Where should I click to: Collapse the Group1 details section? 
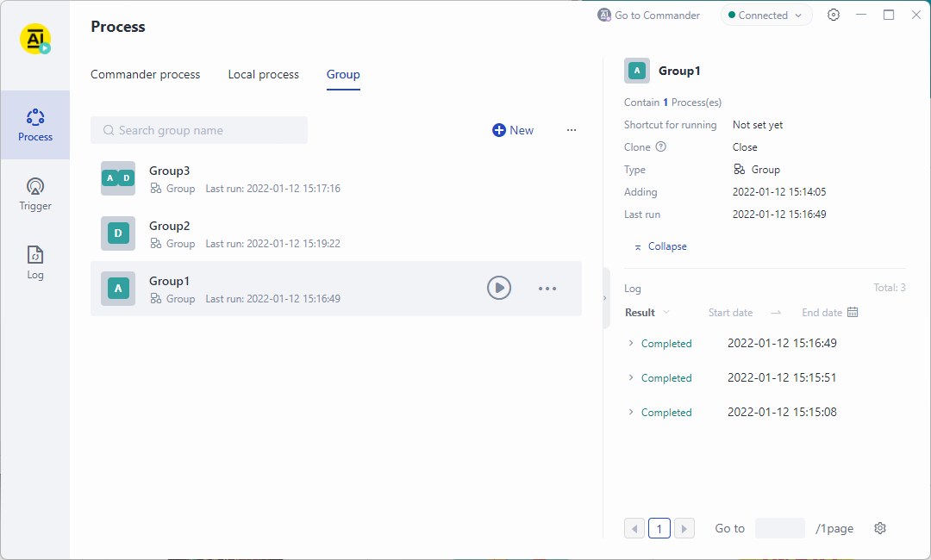tap(660, 246)
